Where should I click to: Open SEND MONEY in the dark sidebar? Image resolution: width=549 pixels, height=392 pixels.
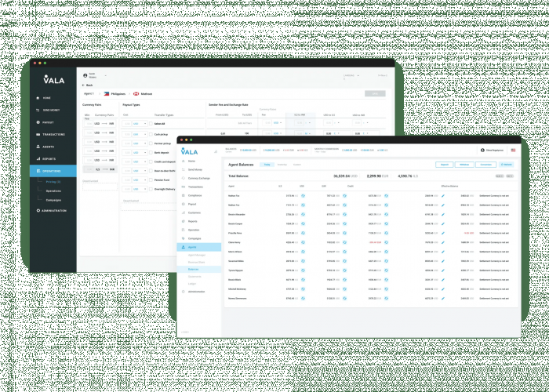48,111
